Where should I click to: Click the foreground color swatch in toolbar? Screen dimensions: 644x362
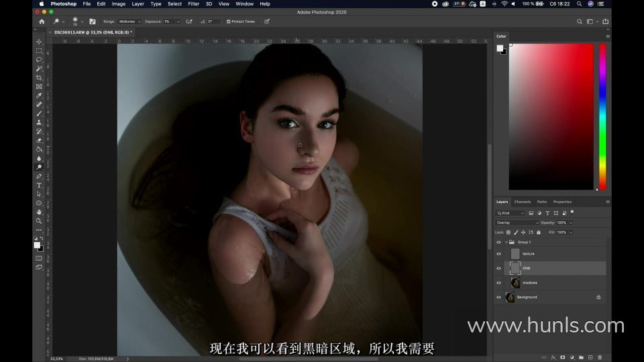pyautogui.click(x=37, y=245)
